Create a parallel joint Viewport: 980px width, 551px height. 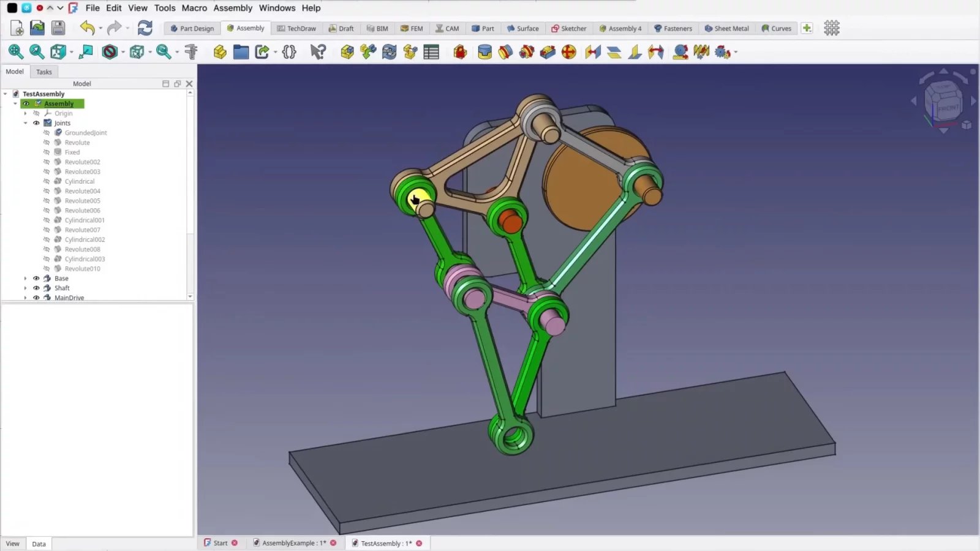click(x=614, y=52)
